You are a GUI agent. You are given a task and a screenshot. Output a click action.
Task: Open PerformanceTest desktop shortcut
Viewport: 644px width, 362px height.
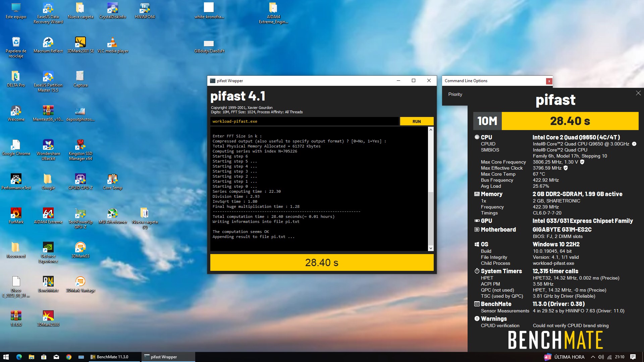click(x=16, y=182)
